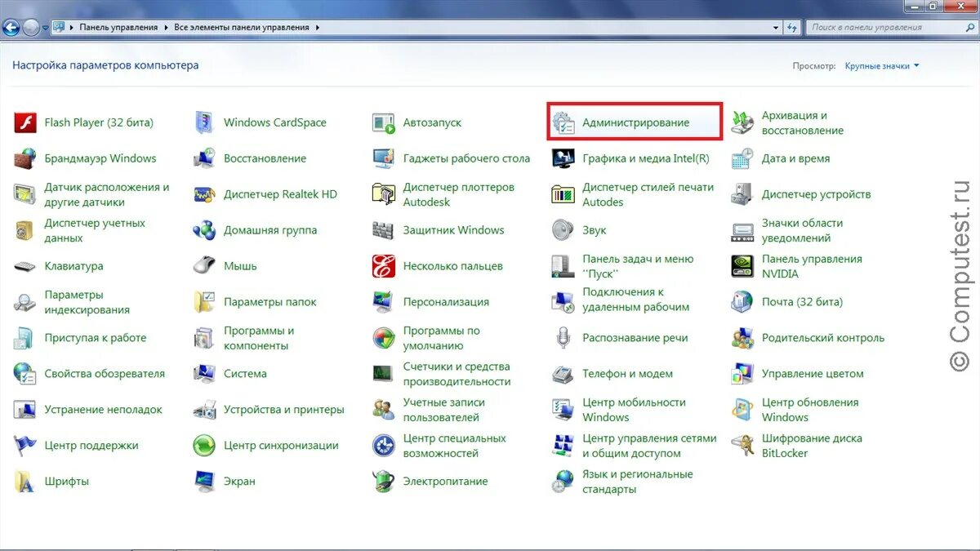Open Устройства и принтеры link
The height and width of the screenshot is (551, 980).
click(x=284, y=410)
